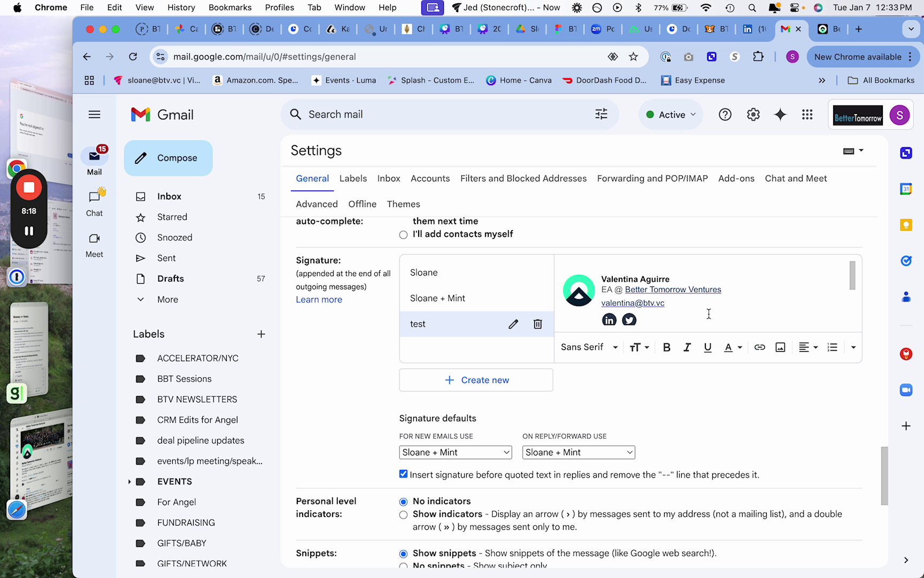Insert link in signature editor
This screenshot has height=578, width=924.
tap(759, 347)
